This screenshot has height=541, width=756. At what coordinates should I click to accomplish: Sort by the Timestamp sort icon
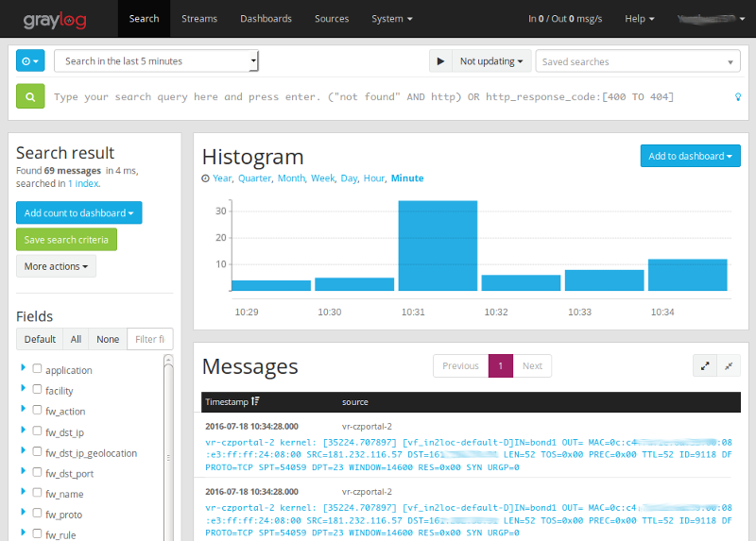[255, 402]
